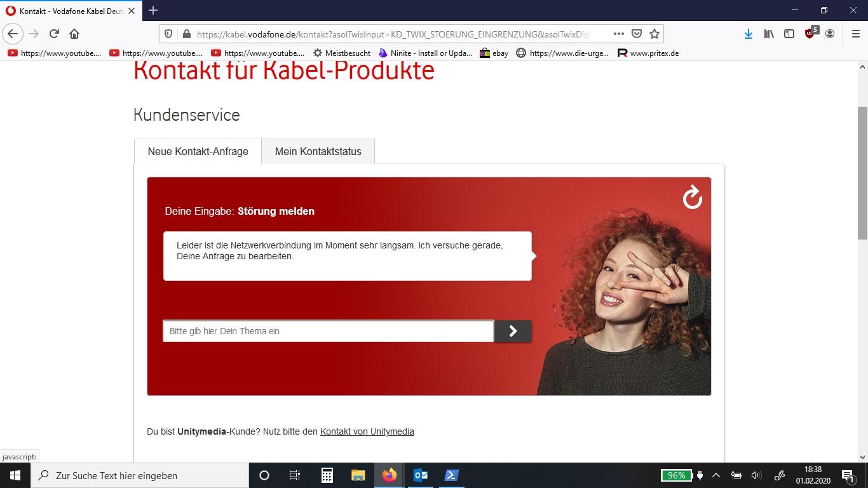Image resolution: width=868 pixels, height=488 pixels.
Task: Click the page scrollbar down arrow
Action: (862, 457)
